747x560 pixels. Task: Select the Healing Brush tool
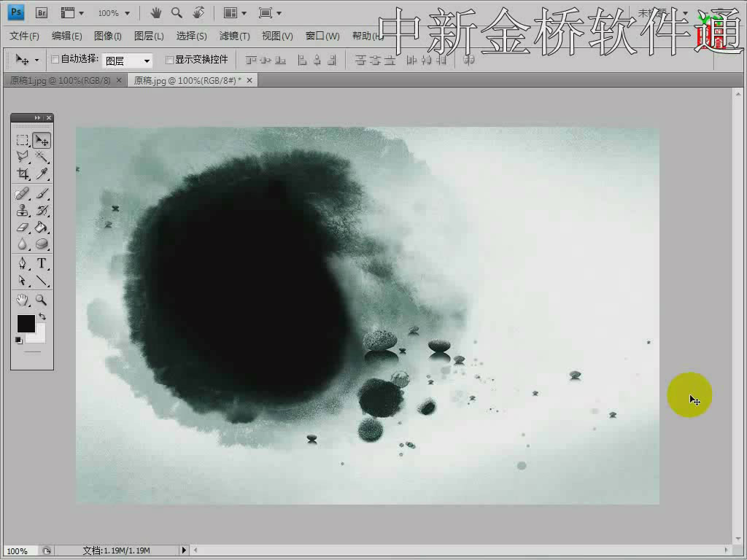pyautogui.click(x=23, y=193)
